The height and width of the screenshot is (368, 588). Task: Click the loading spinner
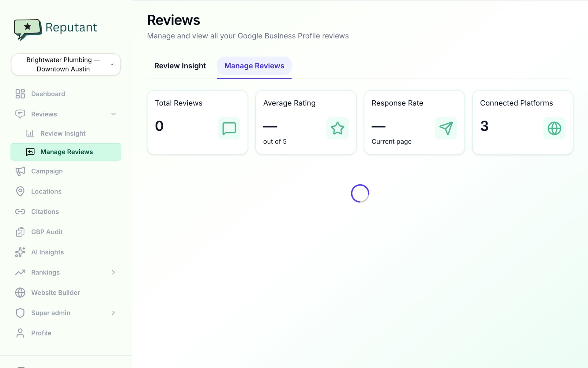tap(360, 193)
